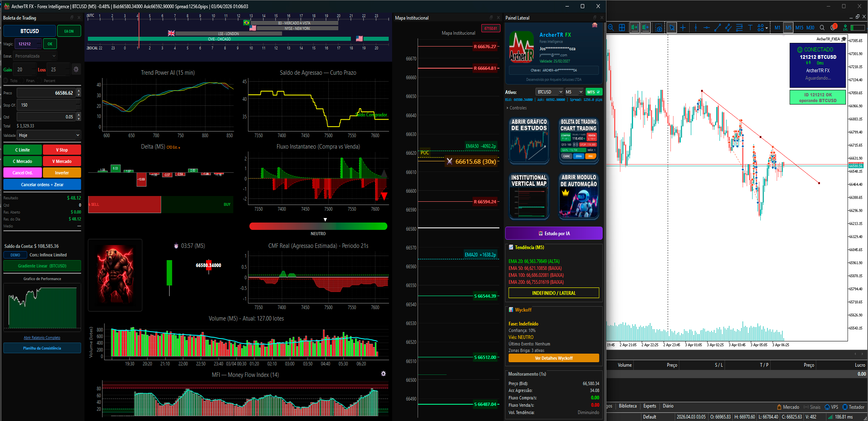The image size is (868, 421).
Task: Open the Ativo BTCUSD dropdown
Action: pyautogui.click(x=549, y=92)
